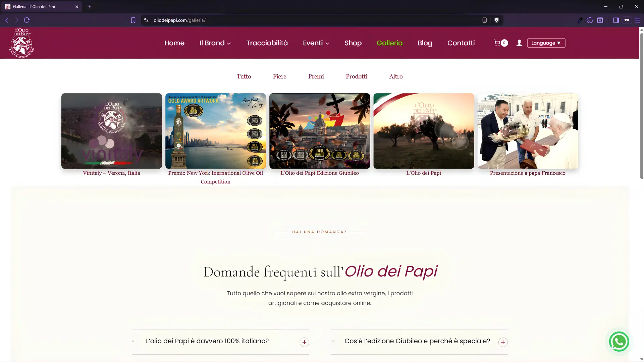Click the L'Olio dei Papi site logo
Screen dimensions: 644x362
[21, 43]
